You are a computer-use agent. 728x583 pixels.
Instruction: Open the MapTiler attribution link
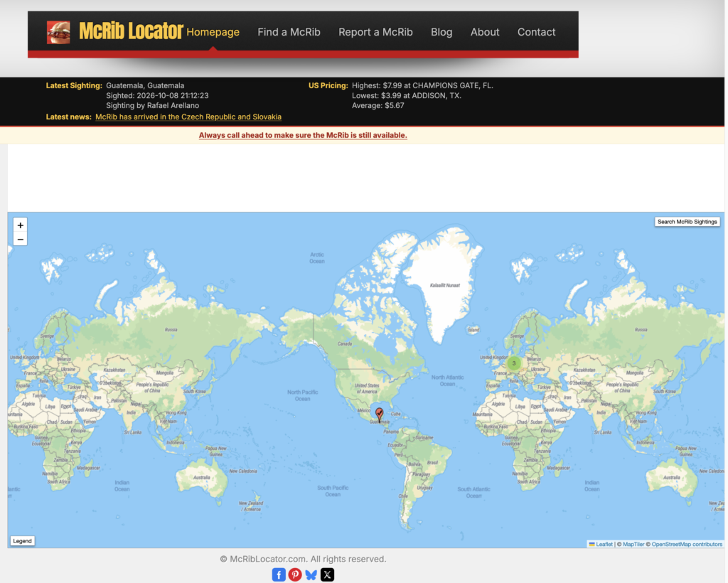click(x=633, y=544)
